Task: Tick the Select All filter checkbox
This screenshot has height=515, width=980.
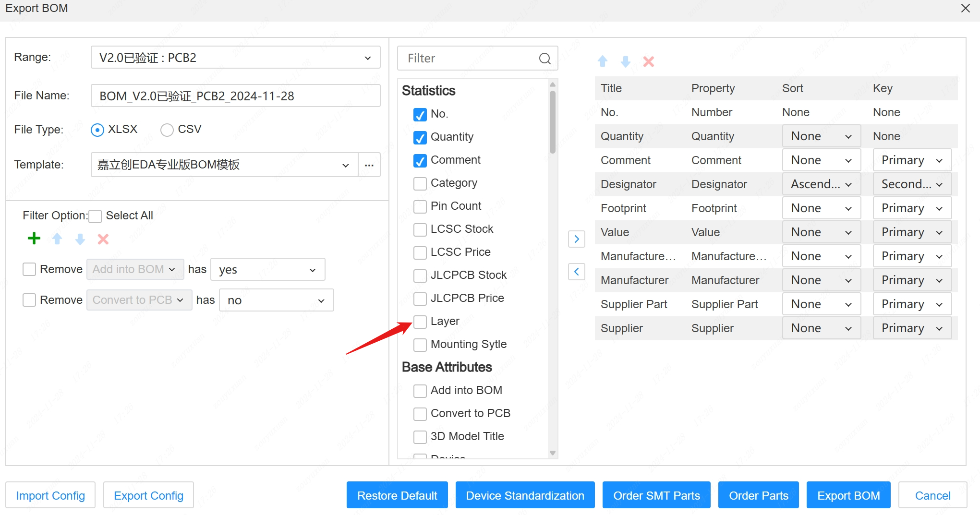Action: pos(95,216)
